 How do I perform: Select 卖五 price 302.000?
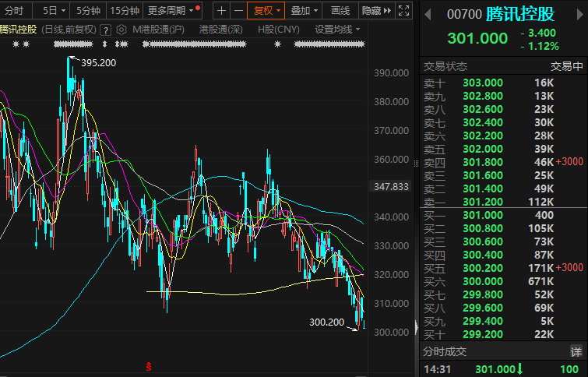pos(483,149)
